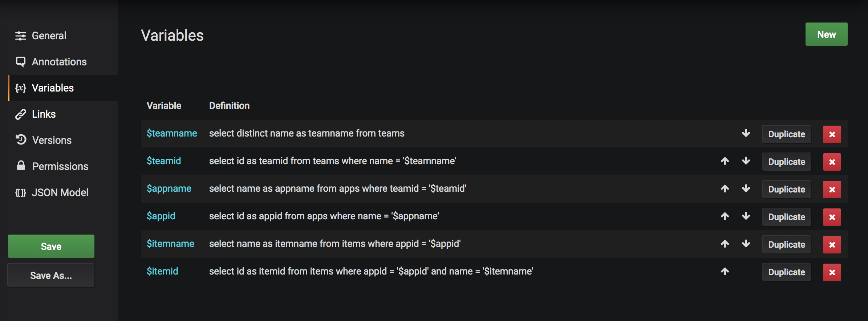This screenshot has width=868, height=321.
Task: Click the green New variable button
Action: pos(826,34)
